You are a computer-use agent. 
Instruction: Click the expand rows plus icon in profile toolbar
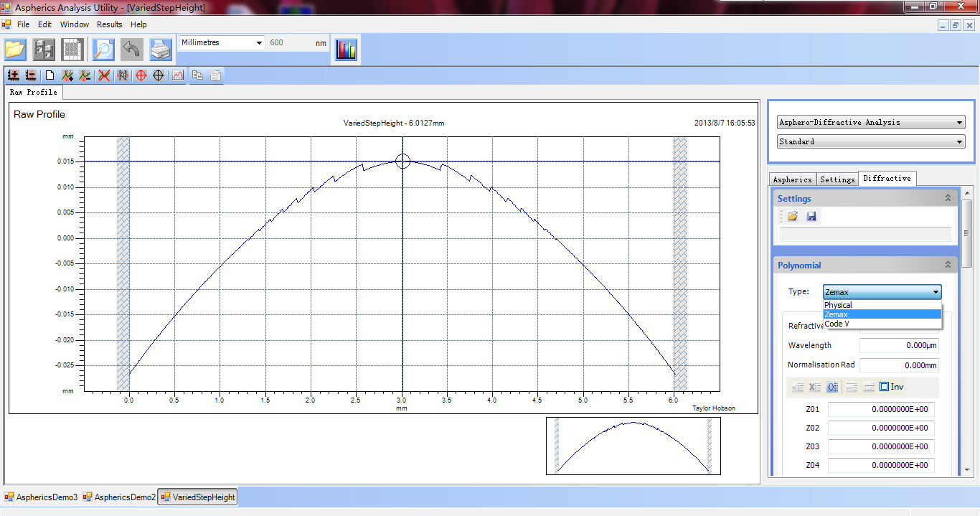pos(13,75)
